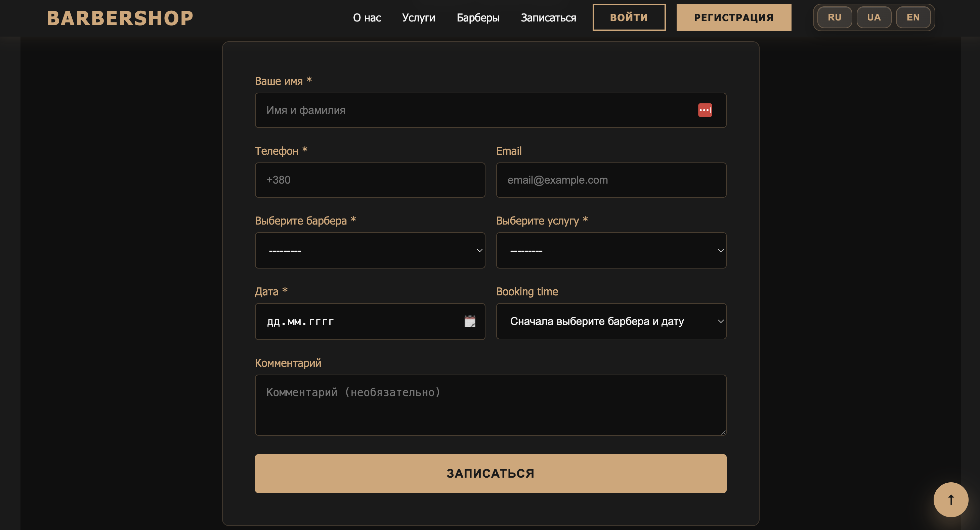Focus the phone number +380 field
980x530 pixels.
(x=370, y=180)
